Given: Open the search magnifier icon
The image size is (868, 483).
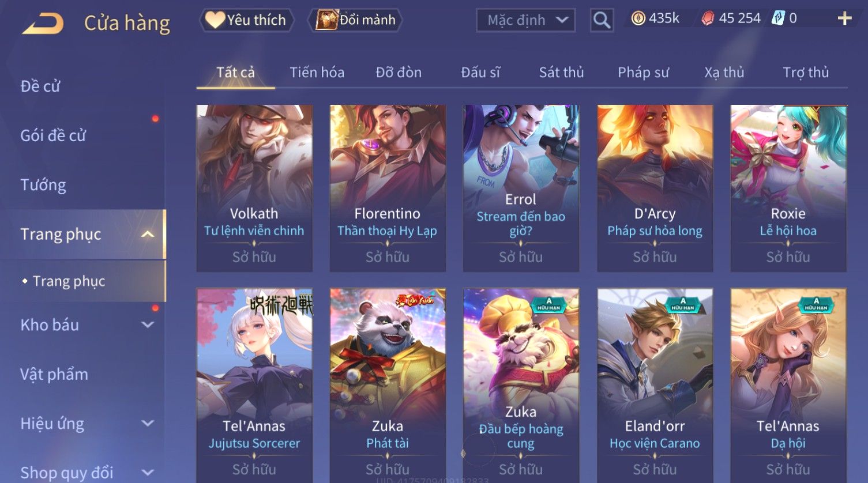Looking at the screenshot, I should pyautogui.click(x=602, y=21).
